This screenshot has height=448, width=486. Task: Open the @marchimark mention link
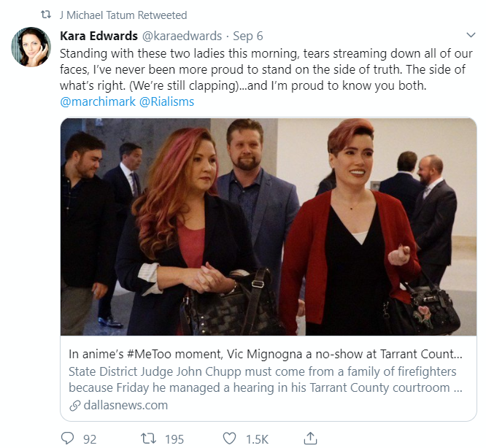[98, 101]
